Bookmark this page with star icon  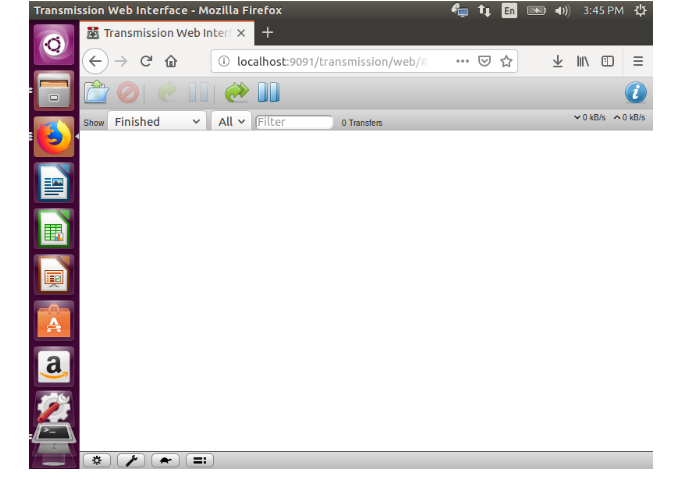(x=506, y=61)
